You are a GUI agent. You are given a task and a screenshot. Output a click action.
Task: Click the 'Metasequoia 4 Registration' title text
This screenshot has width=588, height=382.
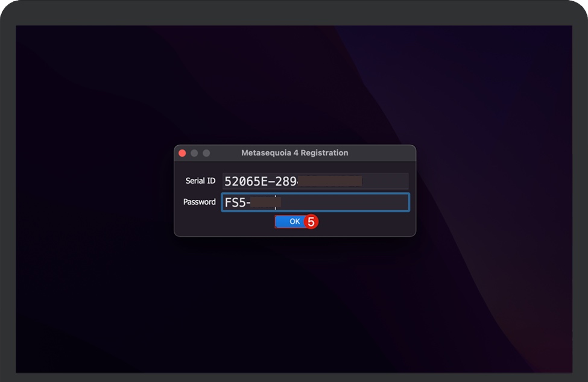point(295,153)
